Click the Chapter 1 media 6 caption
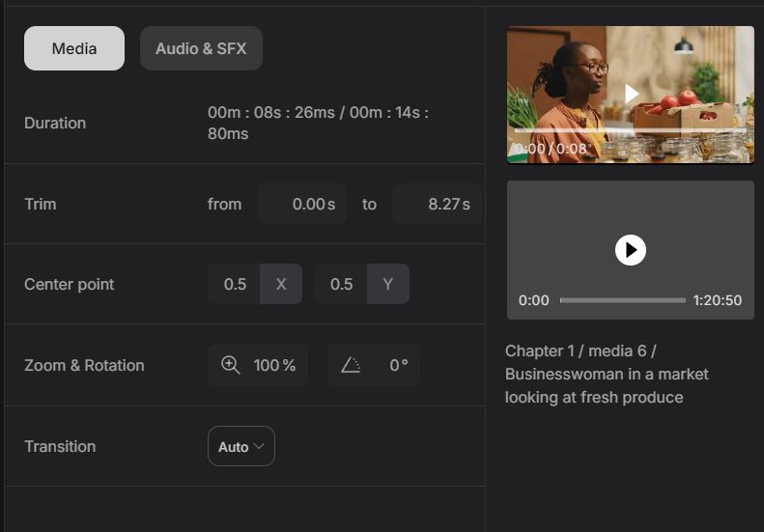Viewport: 764px width, 532px height. click(x=607, y=374)
